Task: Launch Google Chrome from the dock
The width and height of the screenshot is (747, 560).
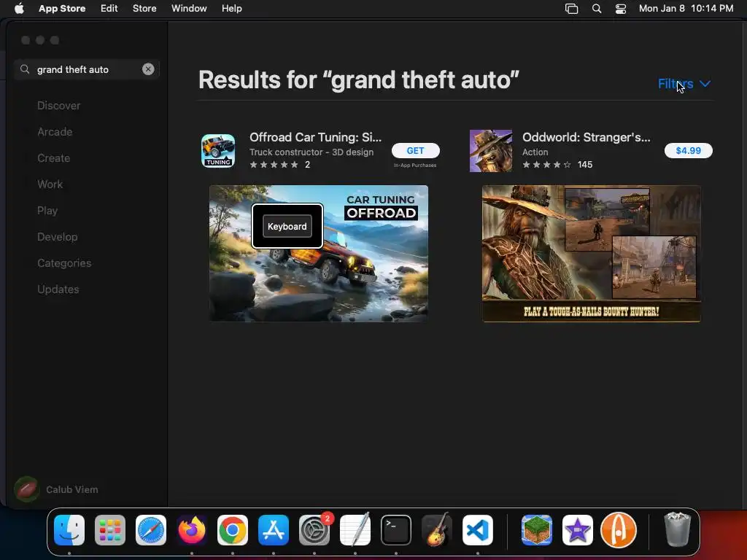Action: (233, 530)
